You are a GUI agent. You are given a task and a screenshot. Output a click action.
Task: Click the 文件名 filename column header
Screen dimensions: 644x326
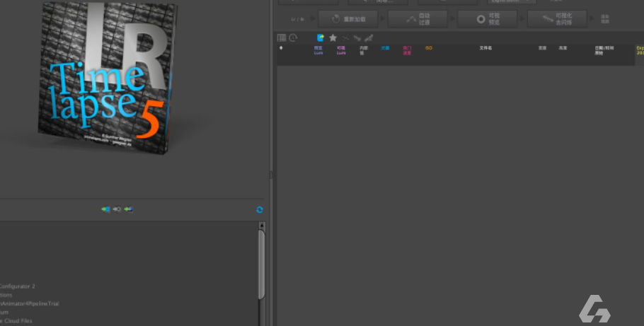pos(485,48)
